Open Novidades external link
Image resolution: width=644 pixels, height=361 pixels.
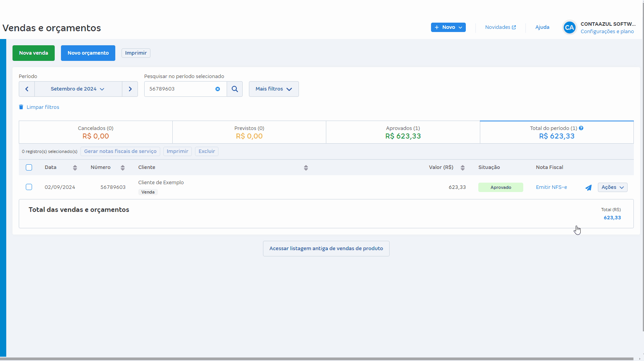pos(501,27)
